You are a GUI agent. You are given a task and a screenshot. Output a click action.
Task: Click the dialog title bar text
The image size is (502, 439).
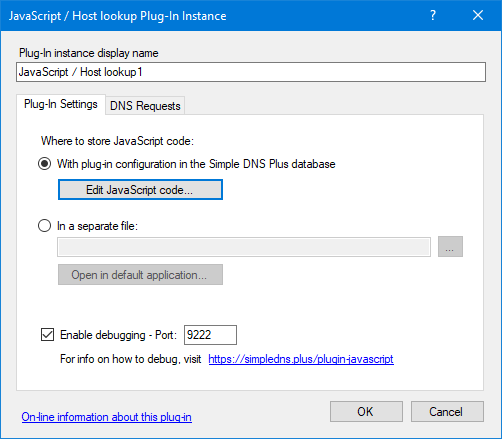[x=118, y=16]
